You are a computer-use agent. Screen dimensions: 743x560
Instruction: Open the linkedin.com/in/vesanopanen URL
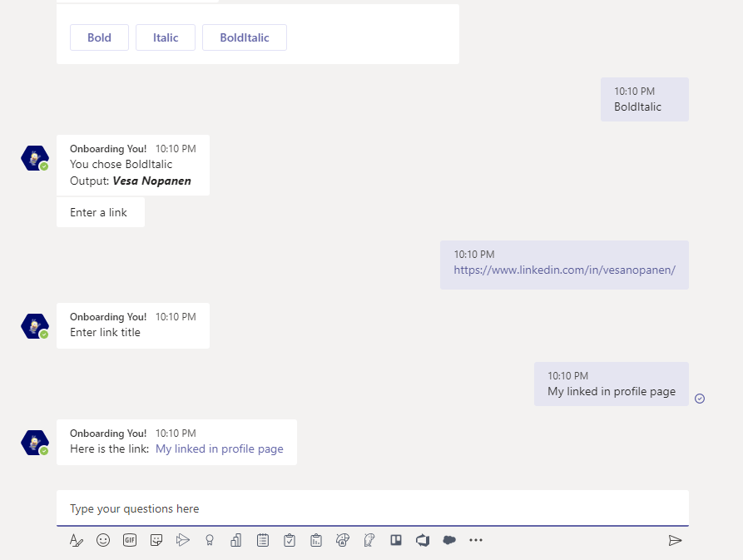(564, 270)
